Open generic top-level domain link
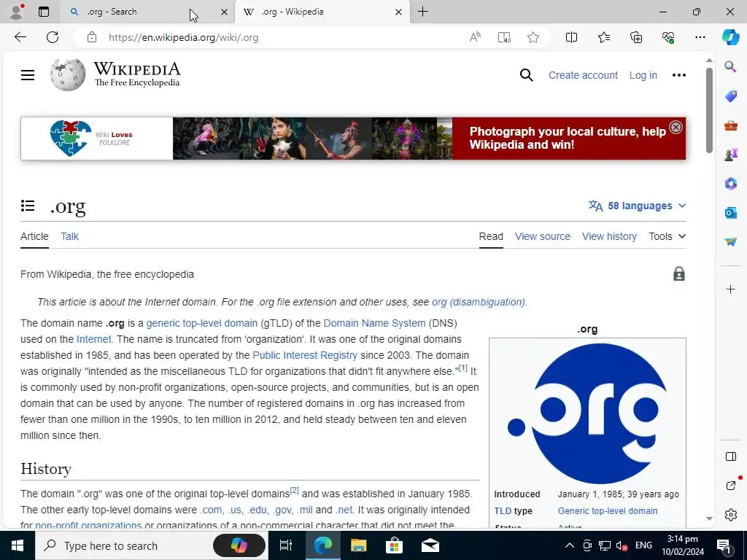Image resolution: width=747 pixels, height=560 pixels. click(x=201, y=323)
